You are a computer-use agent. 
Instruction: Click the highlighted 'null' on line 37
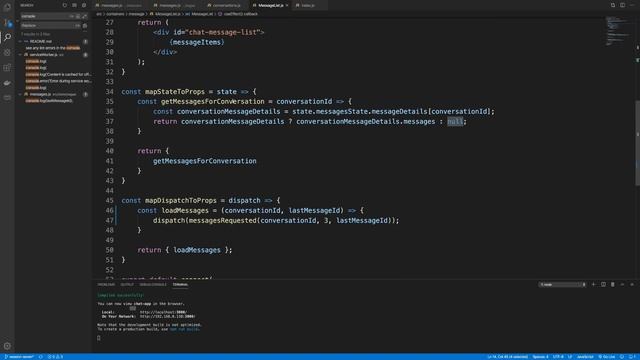(x=455, y=121)
